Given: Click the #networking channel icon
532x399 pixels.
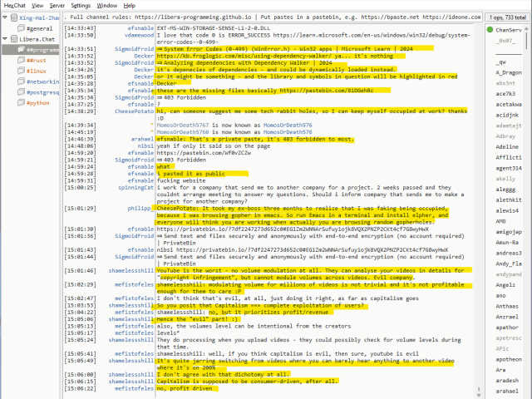Looking at the screenshot, I should (x=20, y=82).
